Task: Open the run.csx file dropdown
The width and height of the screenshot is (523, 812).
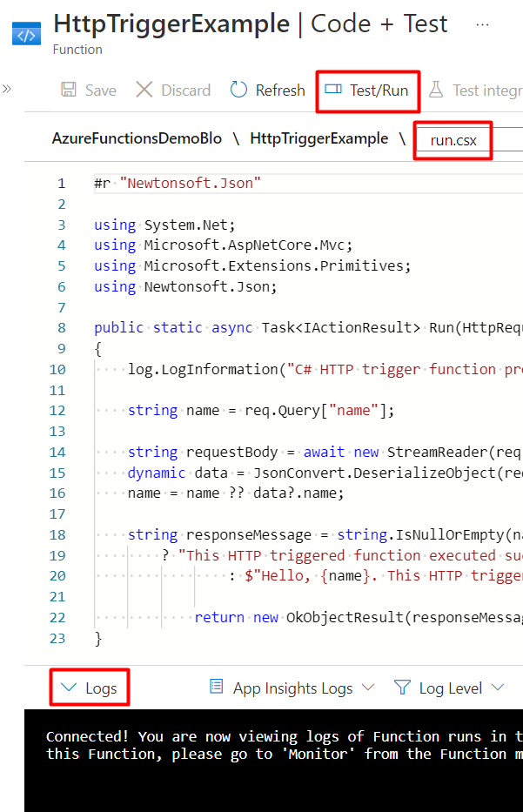Action: pos(469,140)
